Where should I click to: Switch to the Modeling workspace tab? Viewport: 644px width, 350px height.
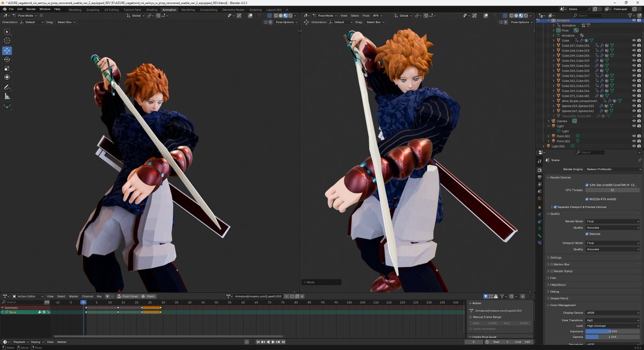pyautogui.click(x=75, y=10)
